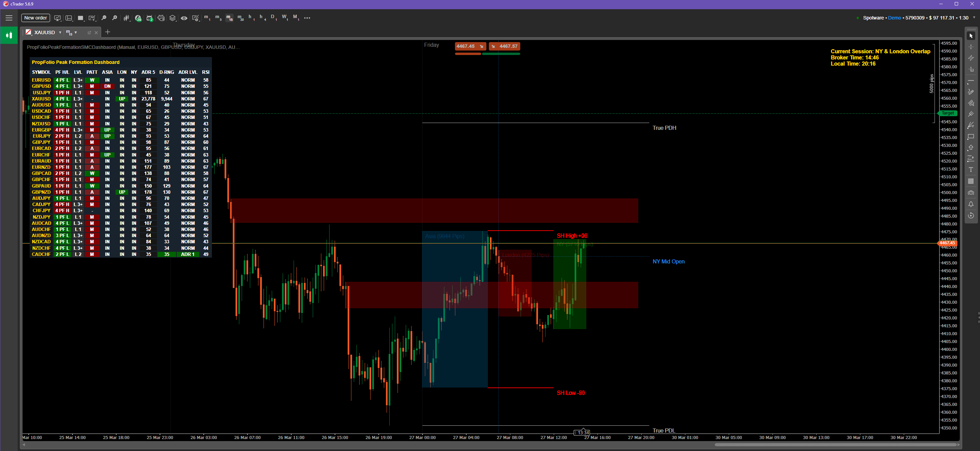Switch to the h1 timeframe

click(x=251, y=18)
